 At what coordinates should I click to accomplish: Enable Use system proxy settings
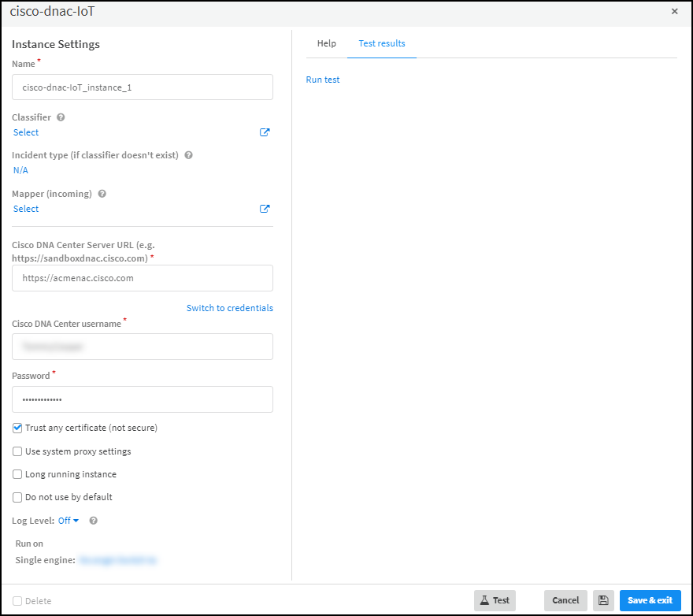17,451
